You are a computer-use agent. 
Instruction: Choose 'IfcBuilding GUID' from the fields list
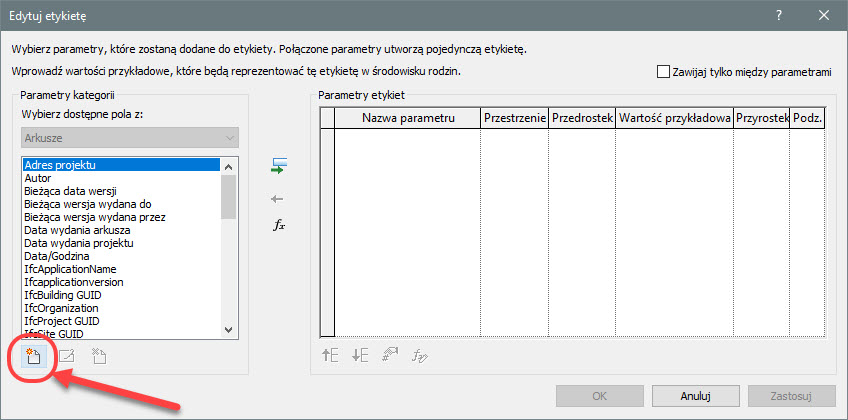pos(64,295)
